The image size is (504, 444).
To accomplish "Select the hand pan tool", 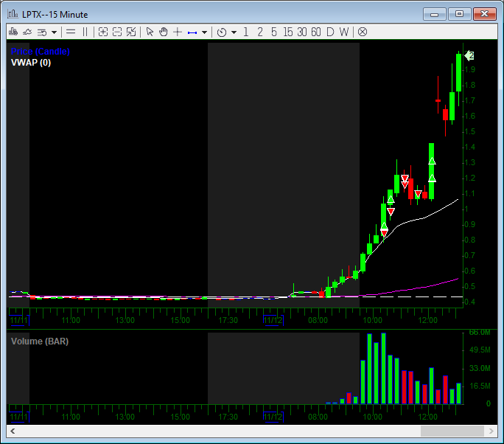I will [x=164, y=32].
